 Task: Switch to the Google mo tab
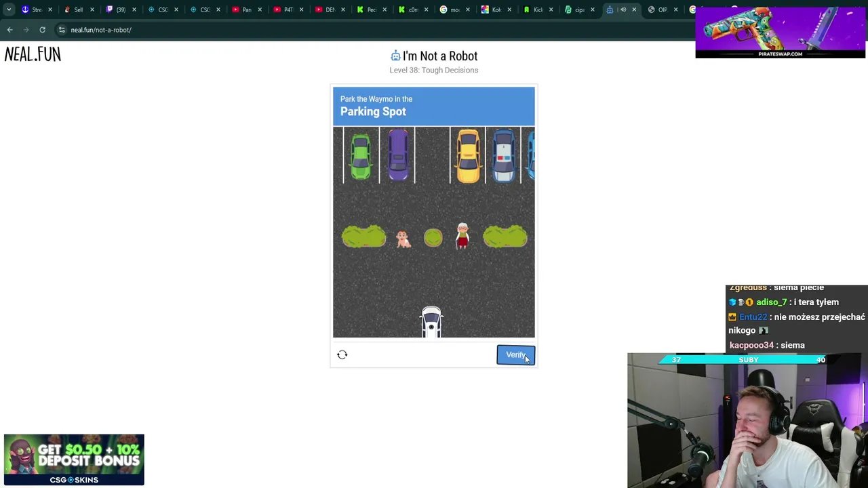(x=456, y=9)
